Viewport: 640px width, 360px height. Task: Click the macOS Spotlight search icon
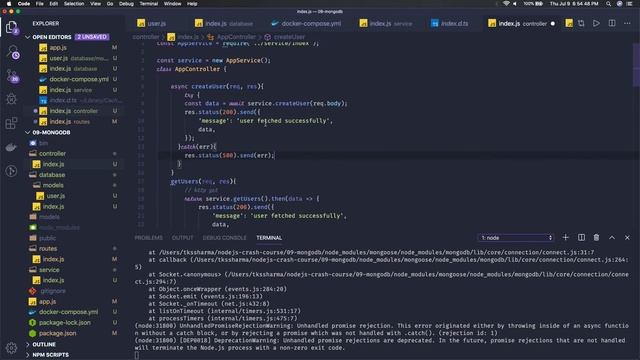[x=608, y=4]
